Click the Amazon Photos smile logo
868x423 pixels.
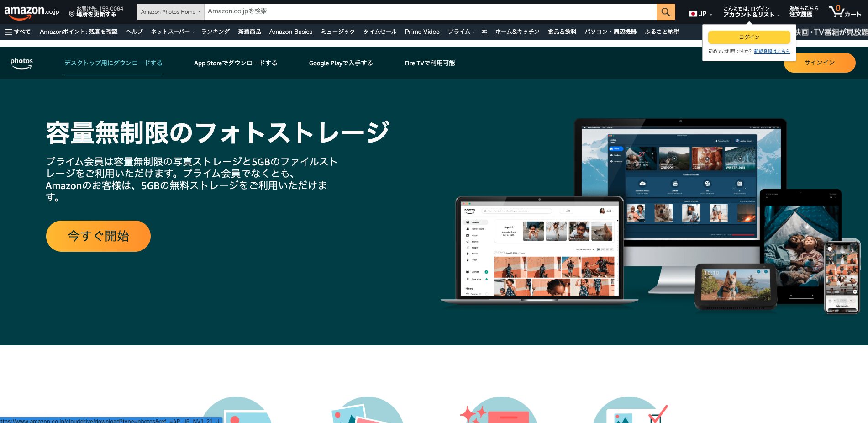(x=21, y=63)
